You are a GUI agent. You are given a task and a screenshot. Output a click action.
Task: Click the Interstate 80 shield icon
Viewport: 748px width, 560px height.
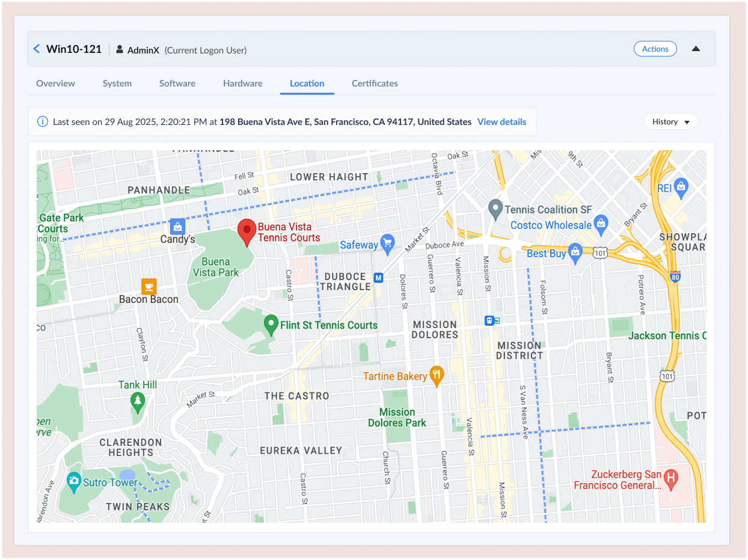[x=674, y=278]
